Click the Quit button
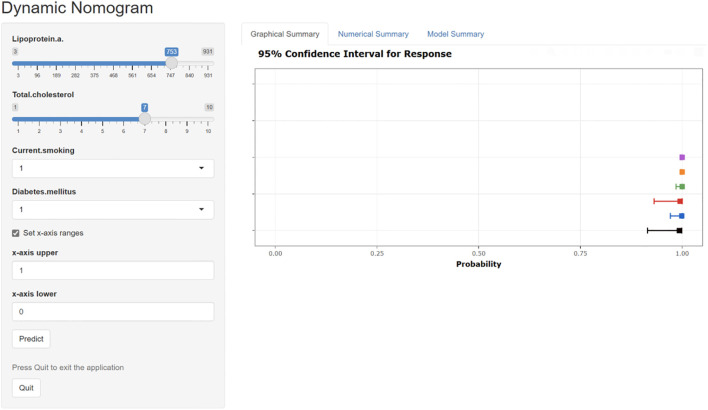708x410 pixels. tap(26, 388)
